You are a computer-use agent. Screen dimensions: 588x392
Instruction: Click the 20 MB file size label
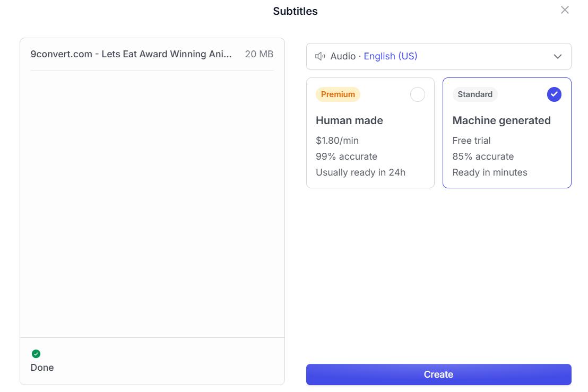pyautogui.click(x=259, y=54)
